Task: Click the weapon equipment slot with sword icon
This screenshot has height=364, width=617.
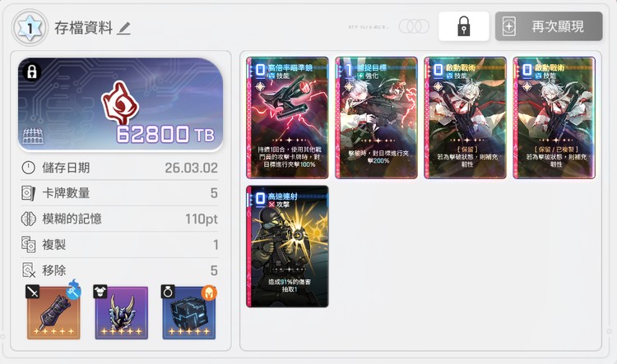Action: pyautogui.click(x=53, y=312)
